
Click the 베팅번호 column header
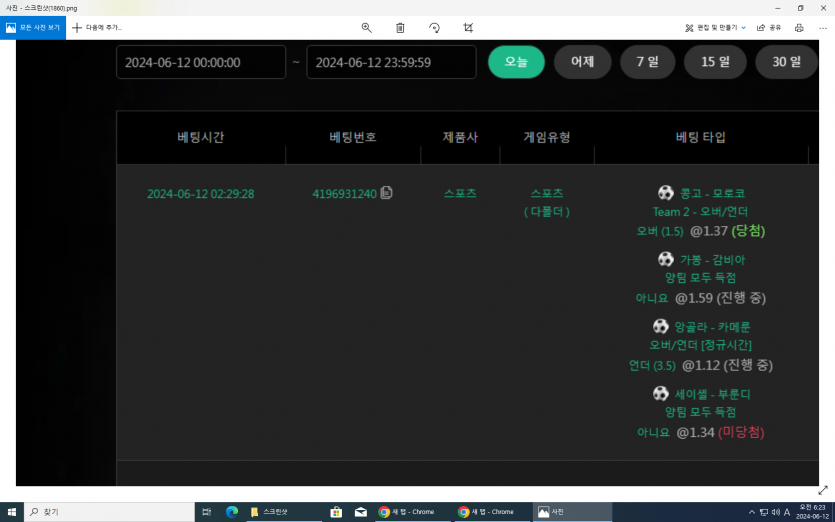[x=353, y=137]
